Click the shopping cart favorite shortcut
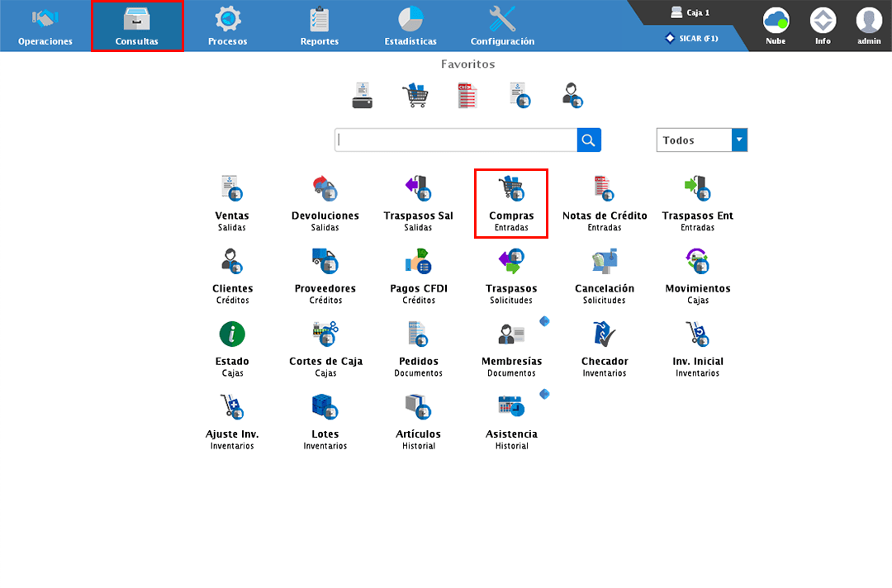 [415, 96]
